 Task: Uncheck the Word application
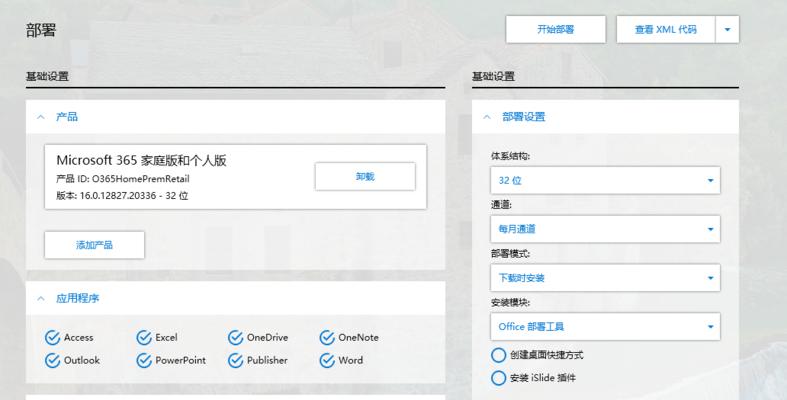327,360
